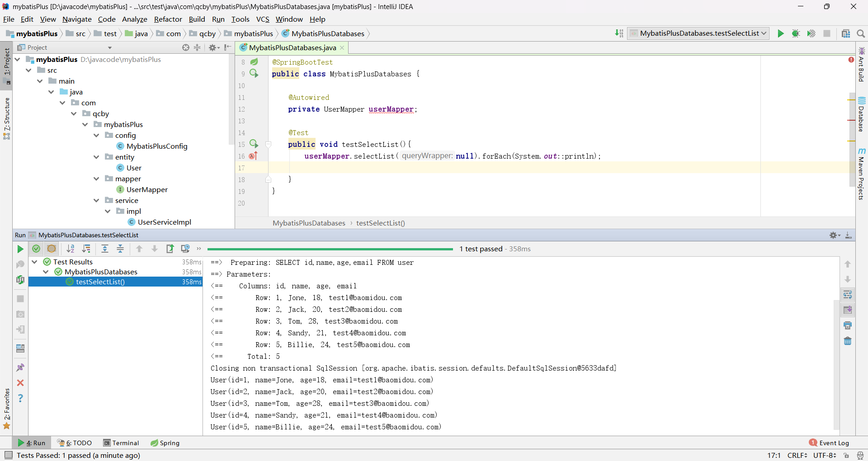Click the red X close icon in Run panel
Viewport: 868px width, 461px height.
point(20,383)
